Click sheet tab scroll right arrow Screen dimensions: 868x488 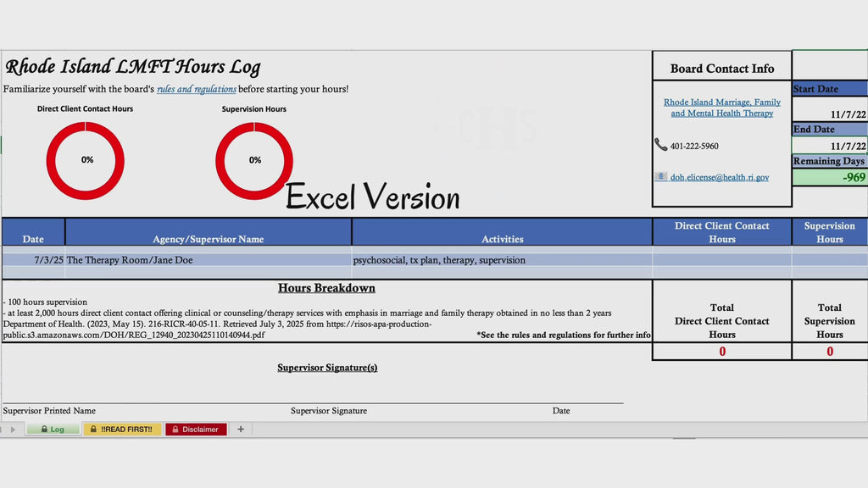pyautogui.click(x=13, y=430)
